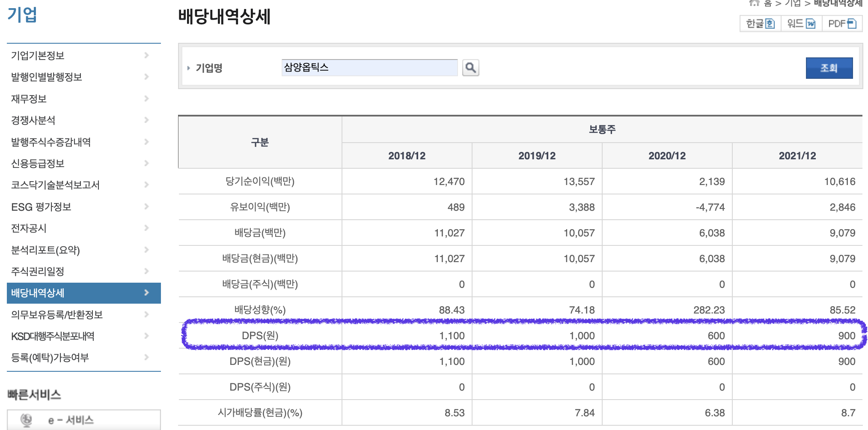Screen dimensions: 868x430
Task: Expand chevron beside 재무정보
Action: (146, 99)
